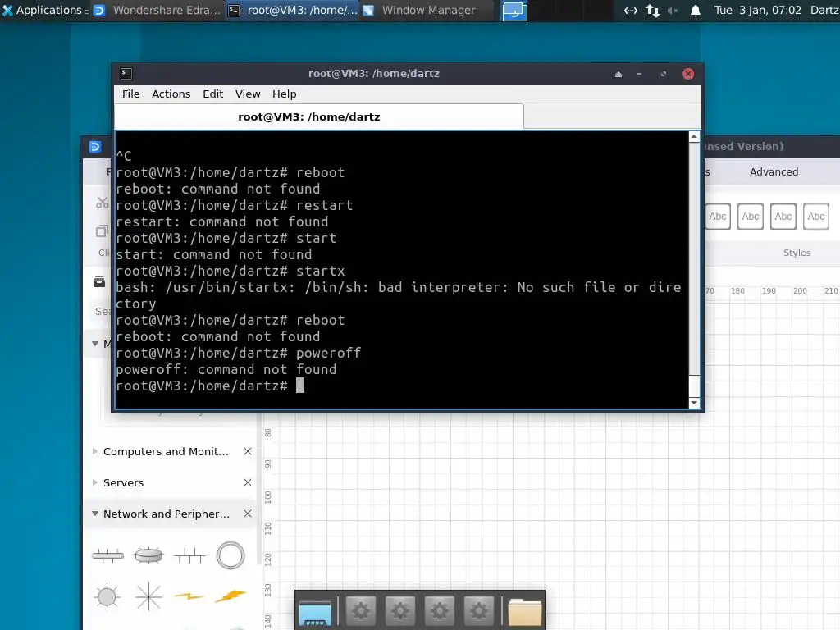Pick the star network shape icon
The width and height of the screenshot is (840, 630).
[x=148, y=597]
